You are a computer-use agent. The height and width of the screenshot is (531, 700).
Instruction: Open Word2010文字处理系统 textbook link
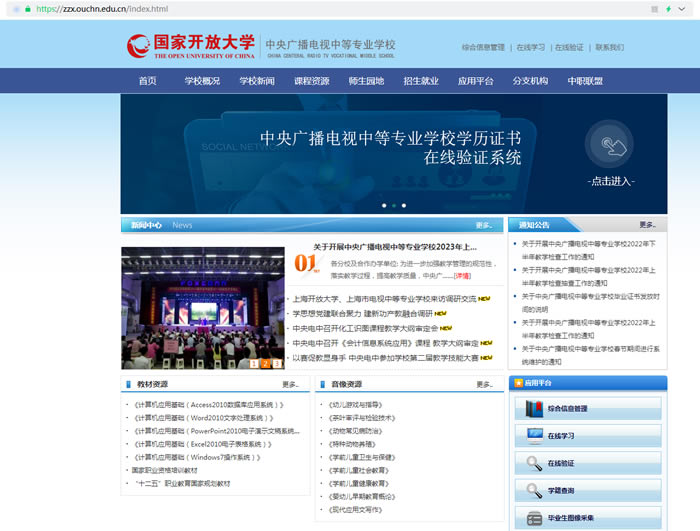click(204, 418)
